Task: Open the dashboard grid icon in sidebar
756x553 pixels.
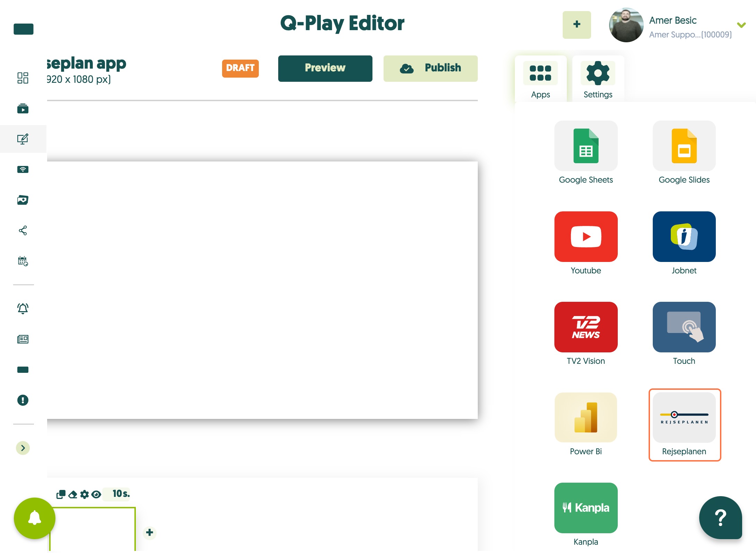Action: pos(23,78)
